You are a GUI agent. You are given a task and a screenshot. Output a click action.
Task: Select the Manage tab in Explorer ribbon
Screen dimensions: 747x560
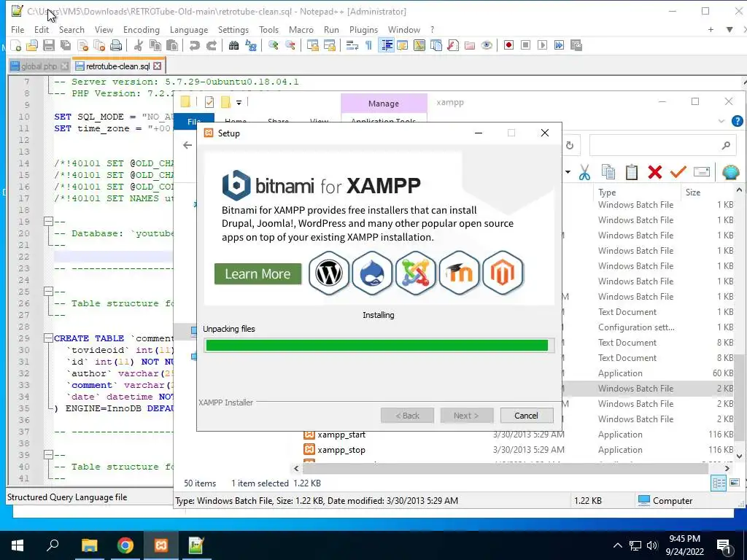click(x=384, y=104)
